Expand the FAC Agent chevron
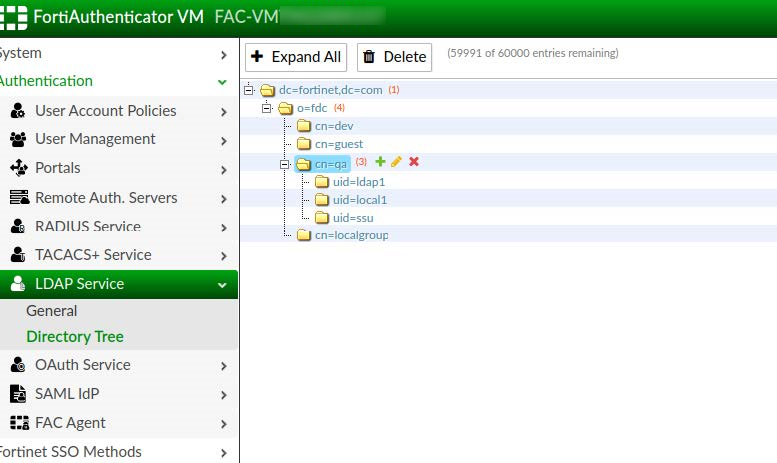This screenshot has width=777, height=463. pos(223,424)
